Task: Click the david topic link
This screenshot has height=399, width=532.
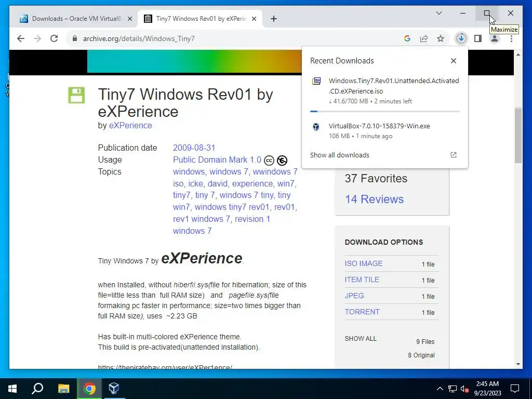Action: 218,183
